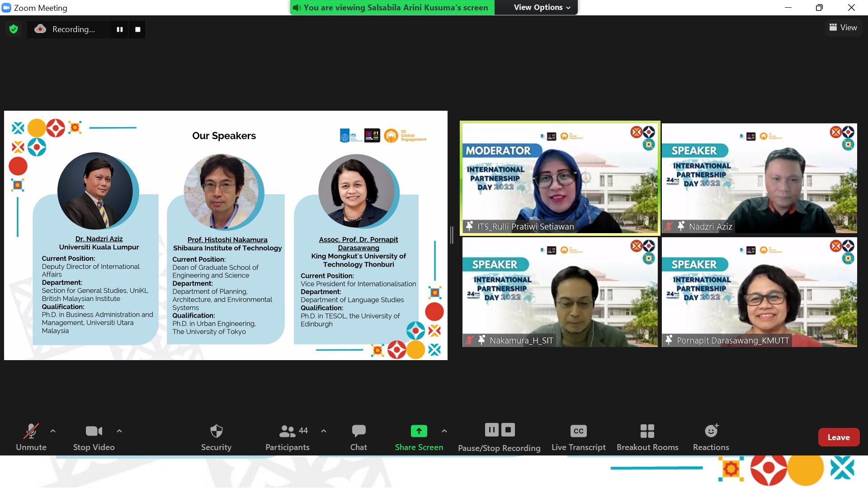868x488 pixels.
Task: Expand video options arrow beside Stop Video
Action: click(x=119, y=431)
